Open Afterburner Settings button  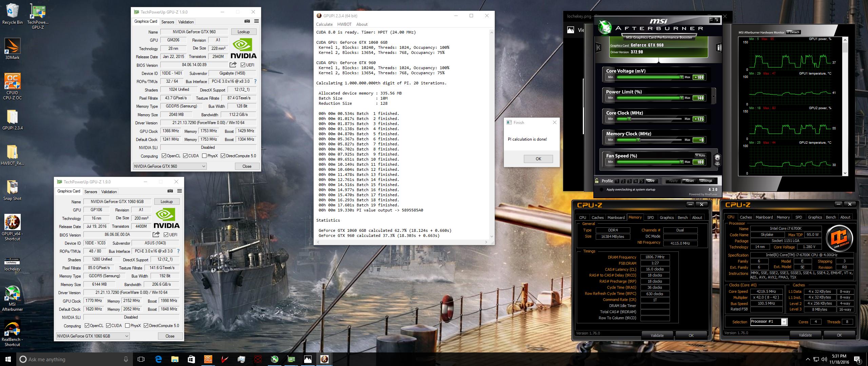click(x=706, y=181)
